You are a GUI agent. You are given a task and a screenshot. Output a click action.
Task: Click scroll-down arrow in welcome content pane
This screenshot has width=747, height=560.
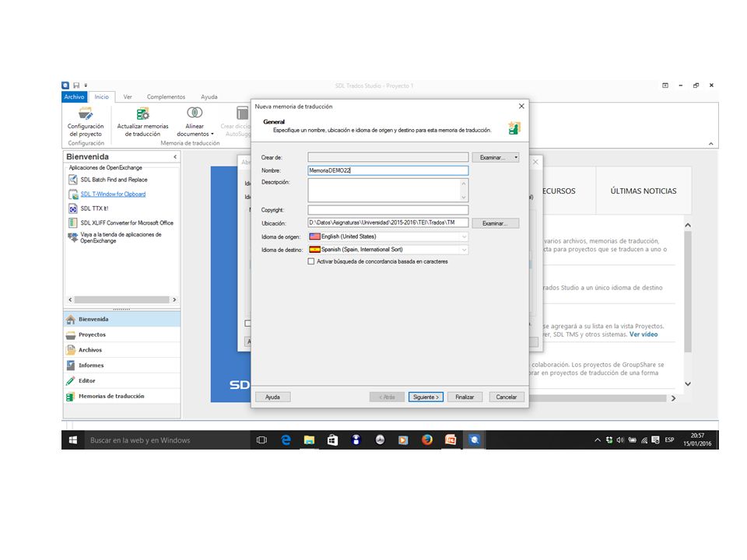688,383
